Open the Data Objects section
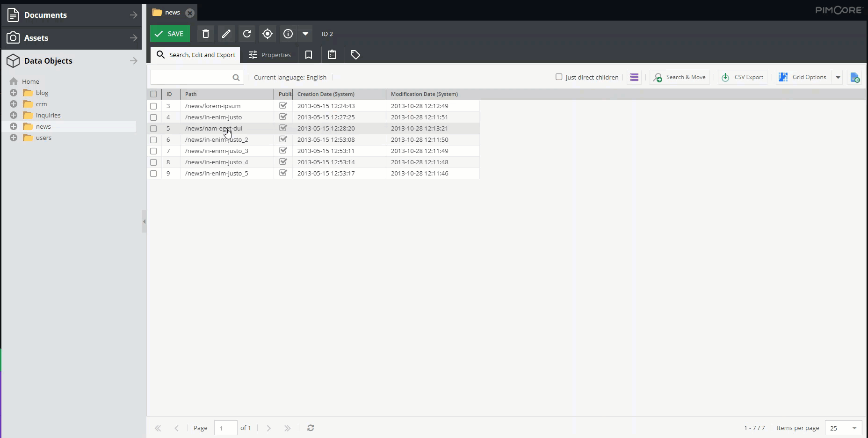Image resolution: width=868 pixels, height=438 pixels. coord(71,61)
